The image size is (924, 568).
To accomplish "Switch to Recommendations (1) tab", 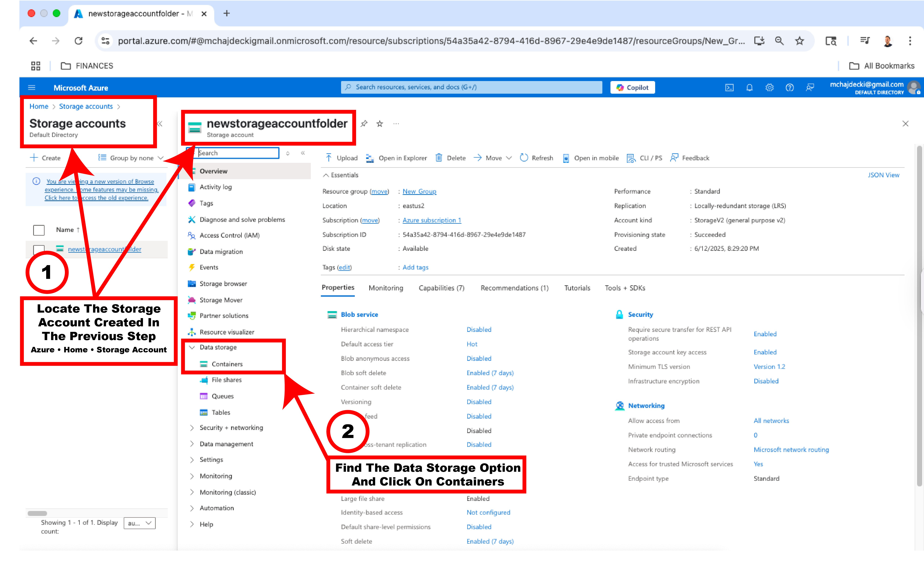I will [514, 288].
